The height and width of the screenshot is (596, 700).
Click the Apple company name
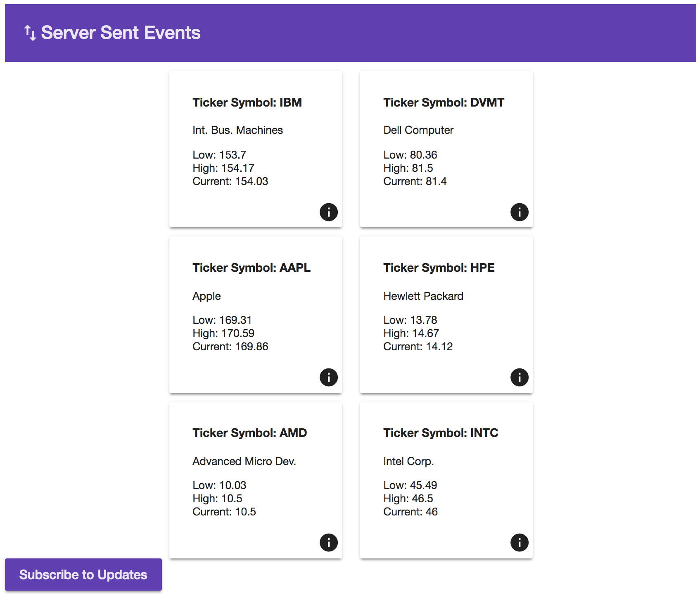[x=206, y=296]
